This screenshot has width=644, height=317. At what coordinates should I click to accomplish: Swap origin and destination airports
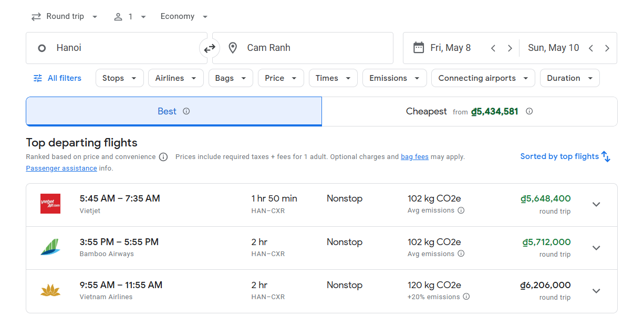pos(210,48)
